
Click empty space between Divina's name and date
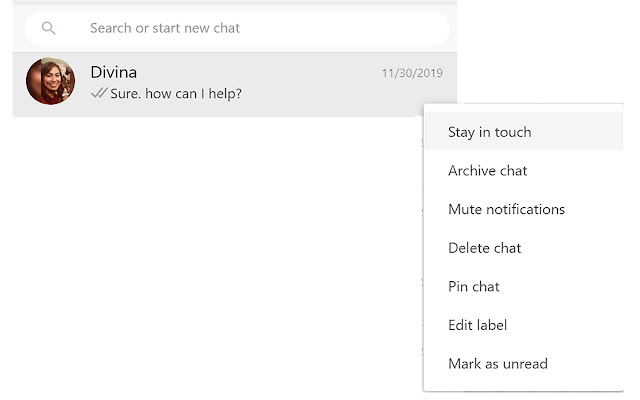click(260, 73)
